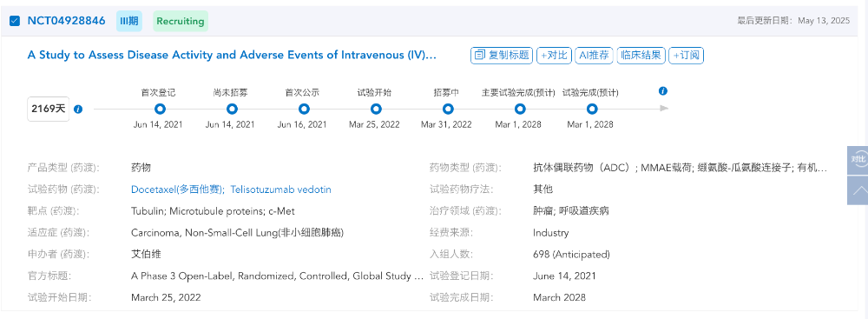Click the Recruiting status badge

point(181,22)
